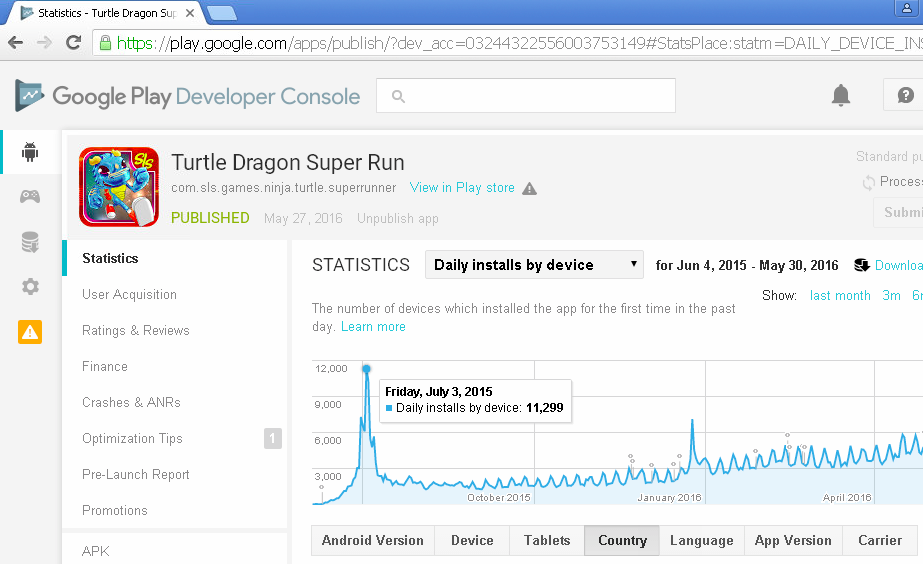Open the download reports database icon

(x=30, y=241)
